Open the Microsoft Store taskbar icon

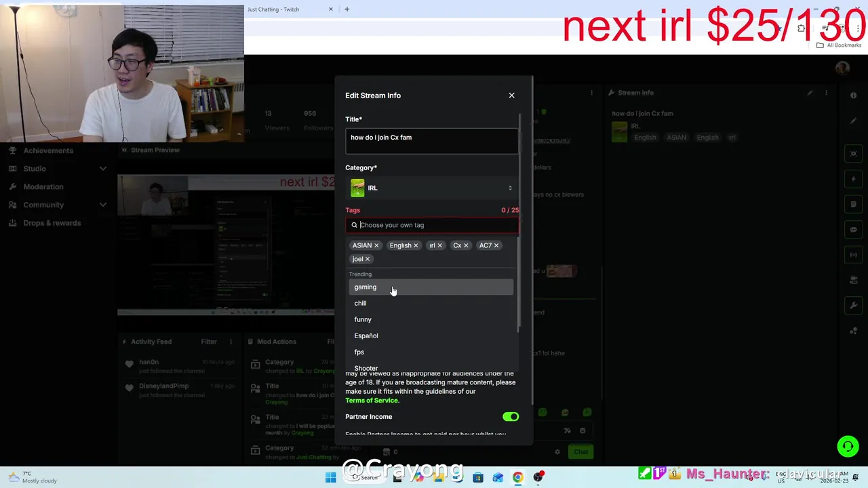click(x=477, y=477)
